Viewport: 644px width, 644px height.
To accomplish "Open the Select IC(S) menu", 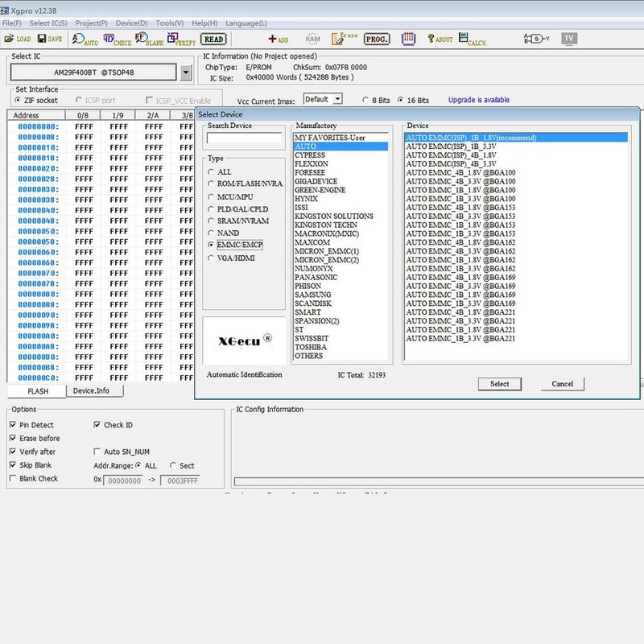I will tap(48, 23).
